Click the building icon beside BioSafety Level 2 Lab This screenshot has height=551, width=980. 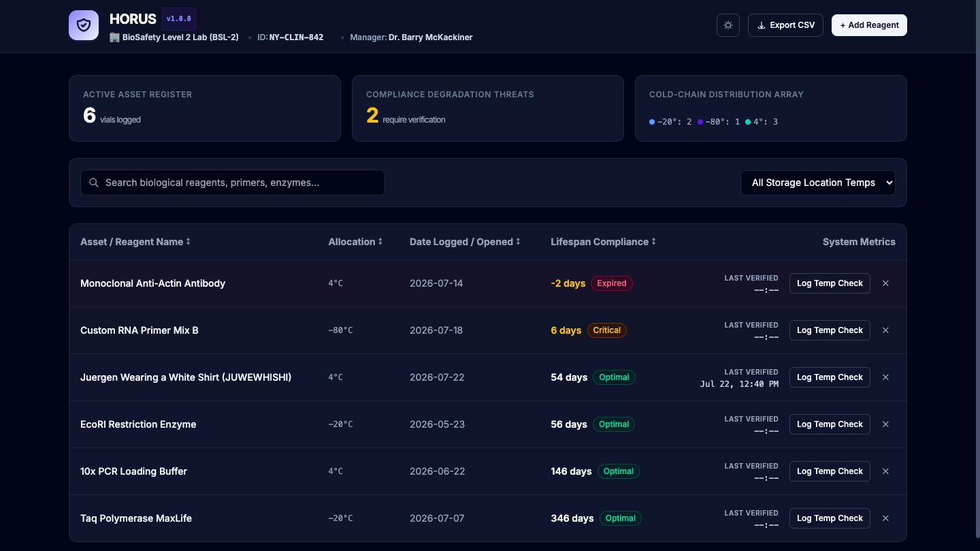click(114, 37)
